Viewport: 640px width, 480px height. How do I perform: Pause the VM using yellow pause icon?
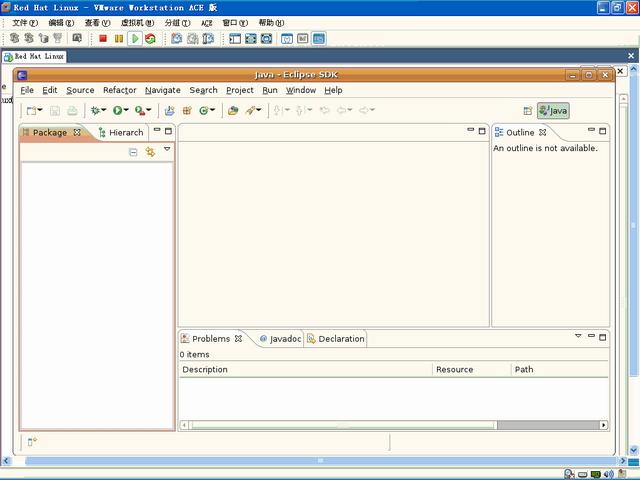119,39
